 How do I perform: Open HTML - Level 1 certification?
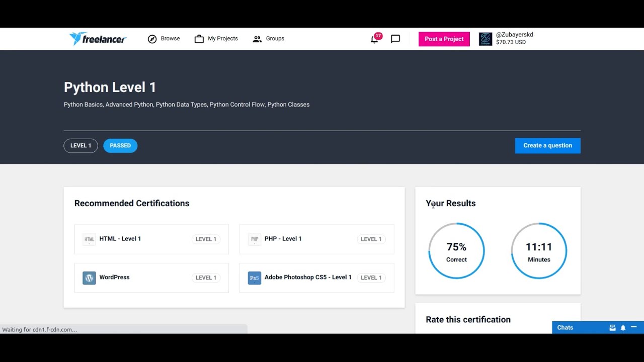point(151,239)
